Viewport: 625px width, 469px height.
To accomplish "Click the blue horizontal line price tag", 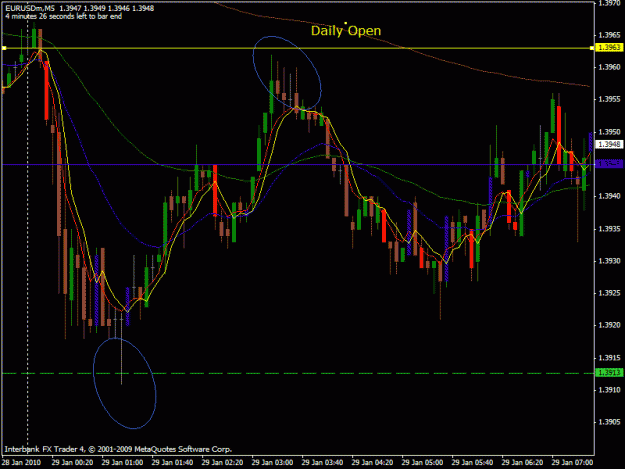I will click(x=609, y=164).
